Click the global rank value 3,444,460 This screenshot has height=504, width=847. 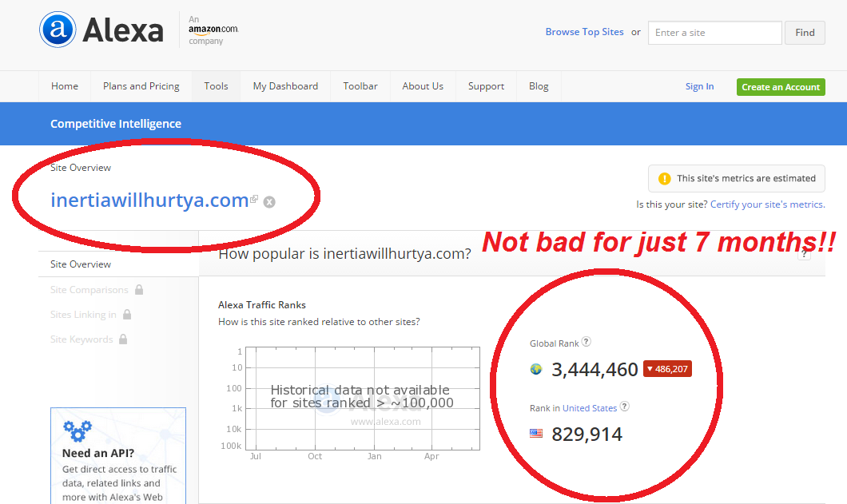point(594,370)
